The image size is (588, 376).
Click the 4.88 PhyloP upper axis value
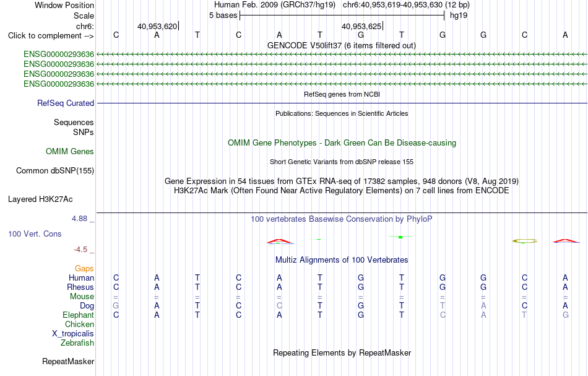[79, 219]
